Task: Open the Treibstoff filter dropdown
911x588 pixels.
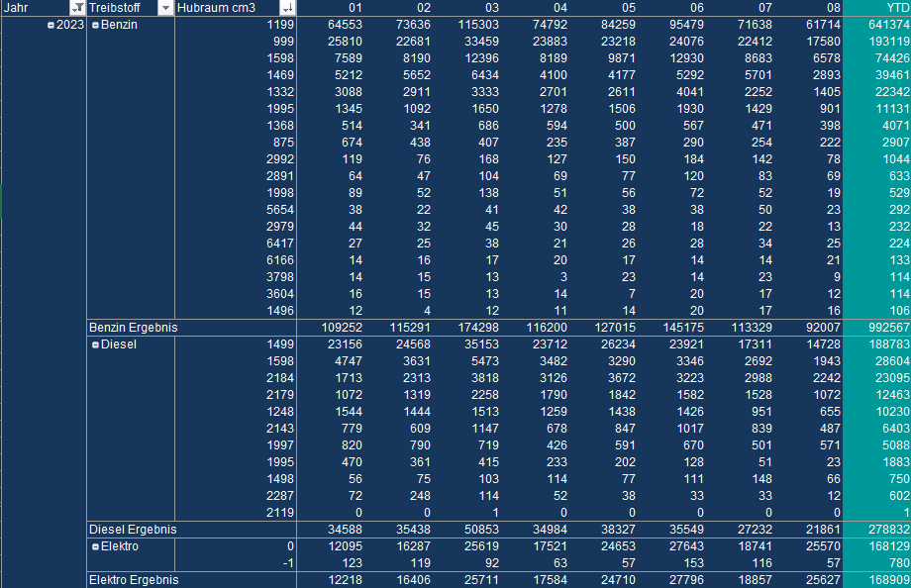Action: (x=165, y=8)
